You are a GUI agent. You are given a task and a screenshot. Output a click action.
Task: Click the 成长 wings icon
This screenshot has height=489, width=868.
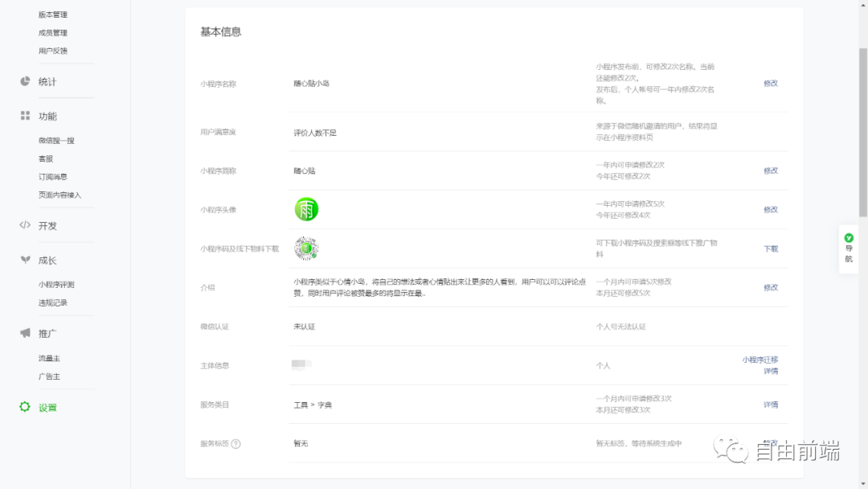25,259
